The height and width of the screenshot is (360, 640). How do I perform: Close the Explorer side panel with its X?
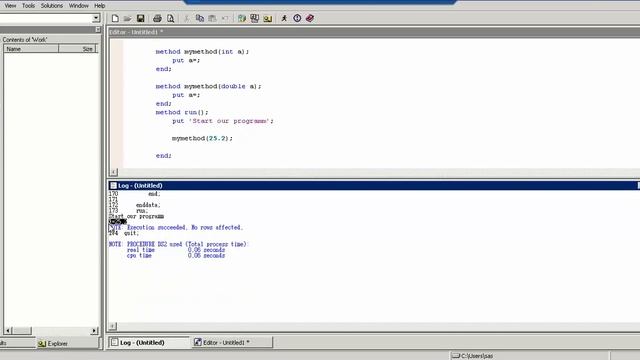point(98,30)
